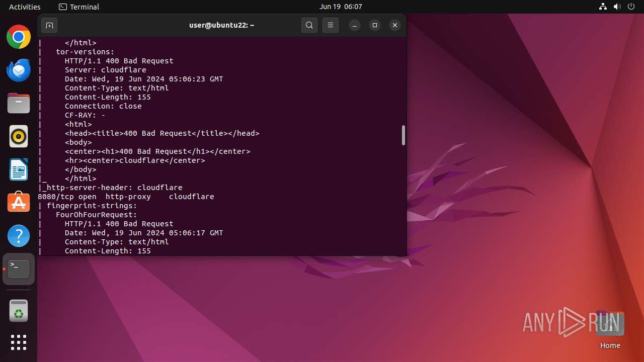The width and height of the screenshot is (644, 362).
Task: Click the 'CF-RAY: -' line
Action: click(85, 115)
